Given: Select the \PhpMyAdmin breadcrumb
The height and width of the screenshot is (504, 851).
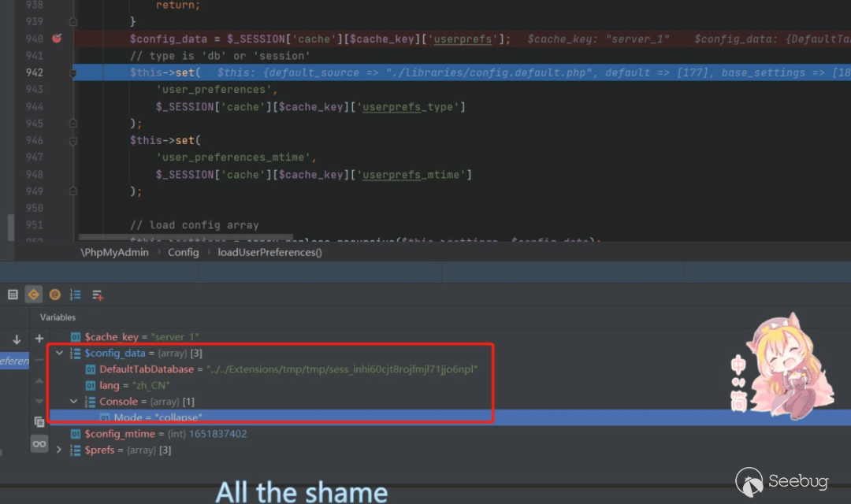Looking at the screenshot, I should pyautogui.click(x=114, y=252).
